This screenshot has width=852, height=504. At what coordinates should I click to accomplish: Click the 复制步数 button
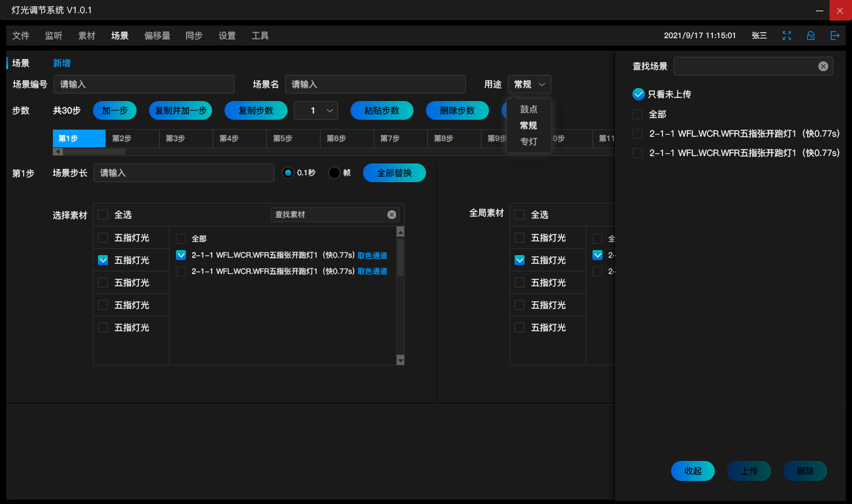[x=256, y=110]
